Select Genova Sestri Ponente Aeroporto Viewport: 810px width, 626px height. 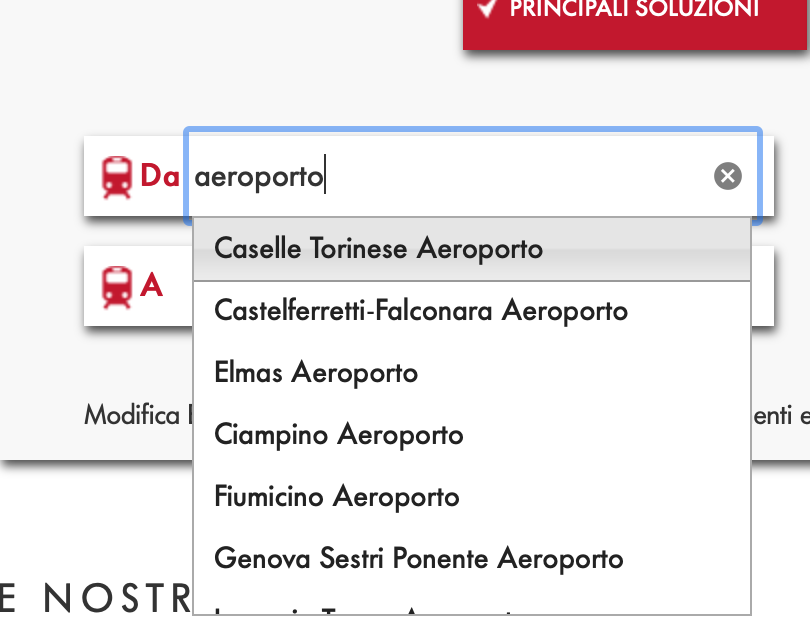(x=419, y=559)
